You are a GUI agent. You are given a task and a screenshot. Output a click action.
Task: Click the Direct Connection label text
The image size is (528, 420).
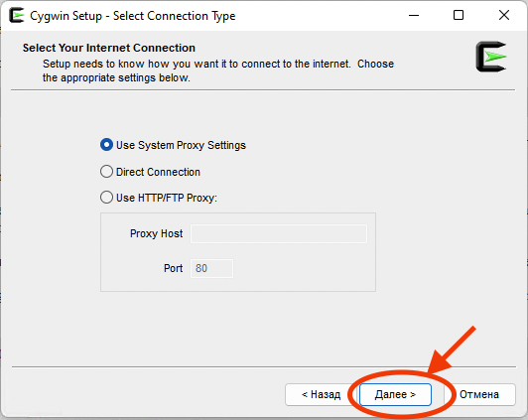tap(158, 172)
